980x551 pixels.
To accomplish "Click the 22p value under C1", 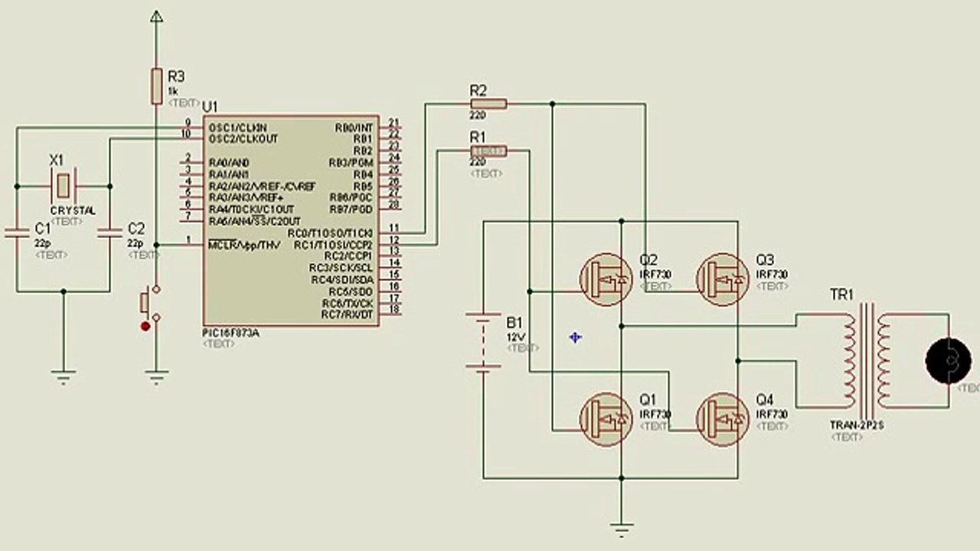I will [x=42, y=243].
